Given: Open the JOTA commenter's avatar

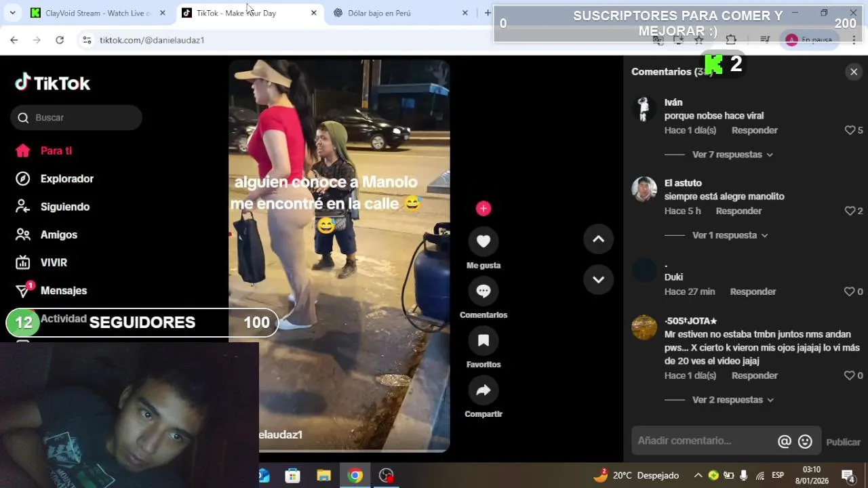Looking at the screenshot, I should 644,327.
